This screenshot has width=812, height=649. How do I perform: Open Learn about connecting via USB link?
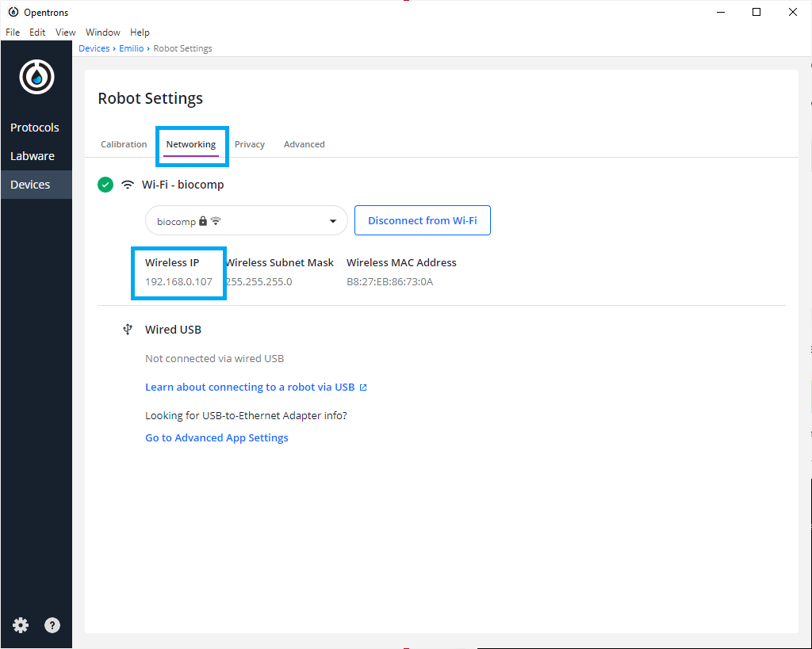[256, 387]
